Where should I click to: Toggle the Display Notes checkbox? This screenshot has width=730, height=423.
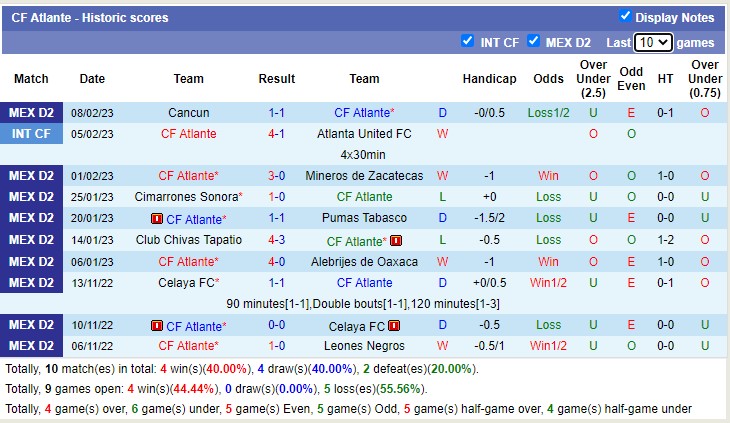[625, 16]
